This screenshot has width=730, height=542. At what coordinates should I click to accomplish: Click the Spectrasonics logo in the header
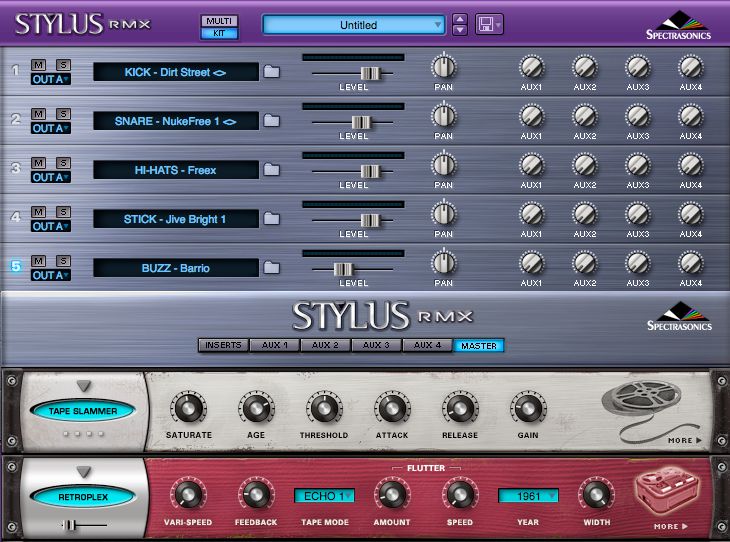[x=678, y=25]
